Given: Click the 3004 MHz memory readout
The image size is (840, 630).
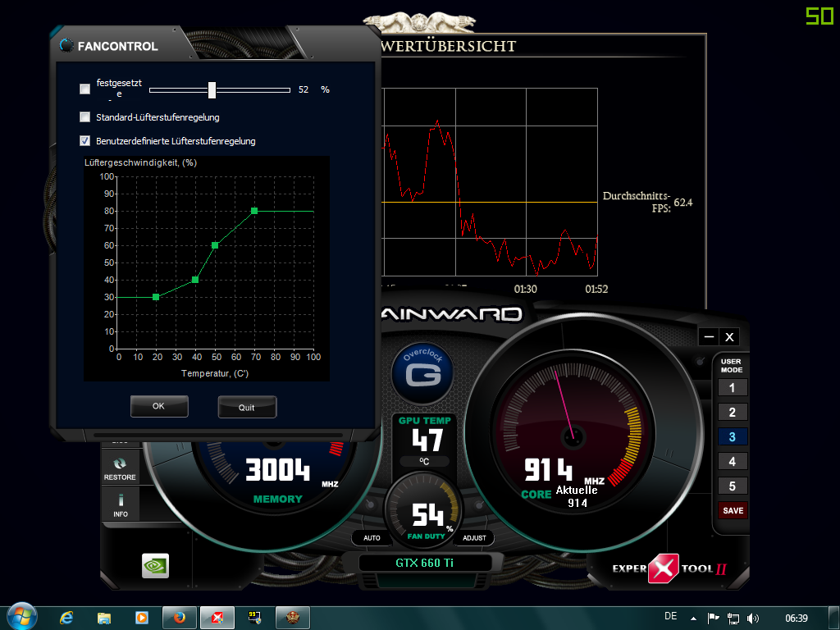Looking at the screenshot, I should click(x=277, y=470).
